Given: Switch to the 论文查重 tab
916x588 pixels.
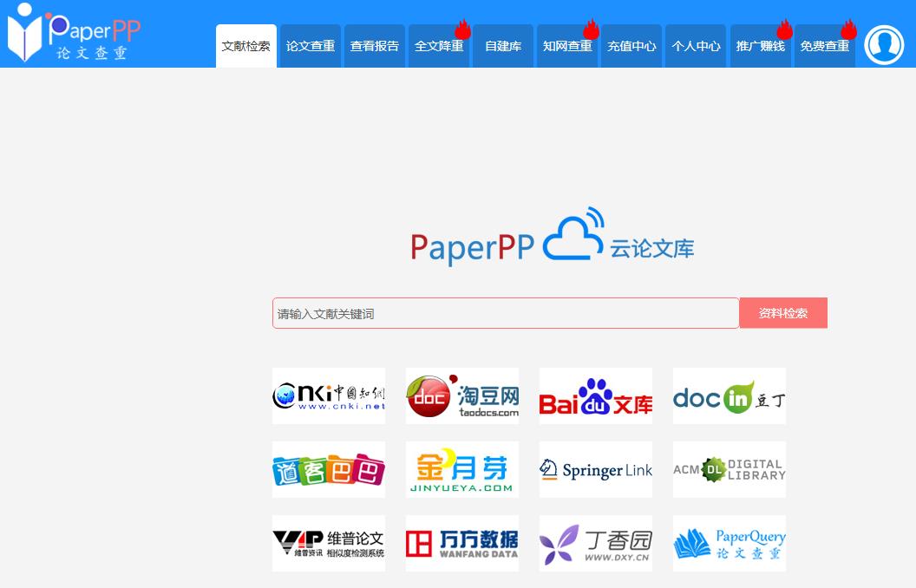Looking at the screenshot, I should click(310, 47).
